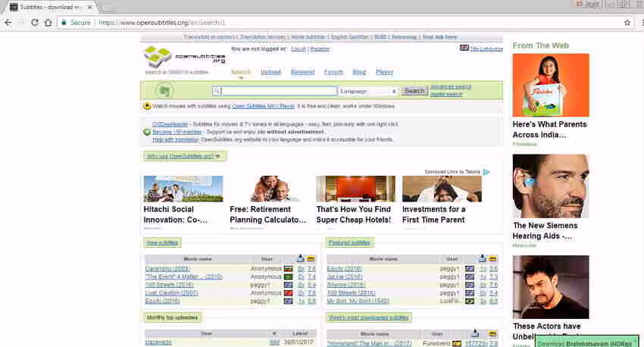644x347 pixels.
Task: Click the Register link
Action: coord(320,48)
